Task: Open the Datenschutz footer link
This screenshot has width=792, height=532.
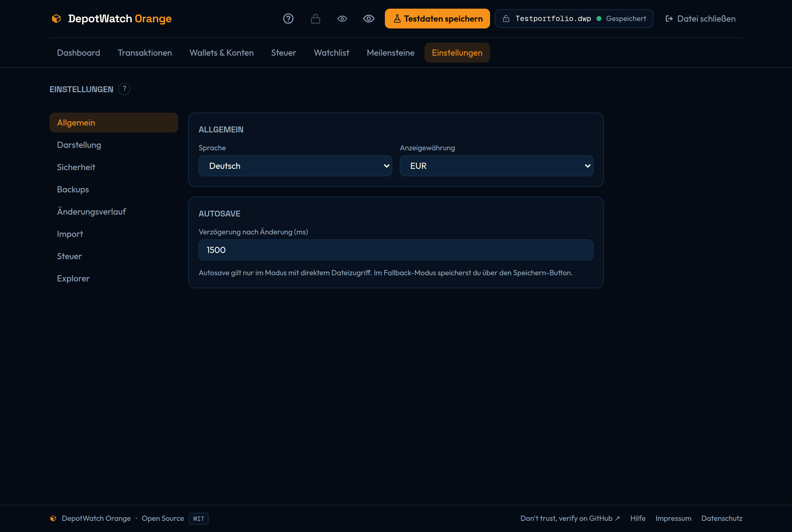Action: [x=722, y=518]
